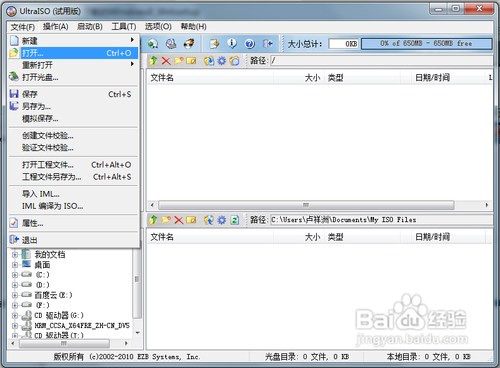
Task: Expand the HRM_CCSA_X64FRE tree node
Action: pyautogui.click(x=15, y=325)
